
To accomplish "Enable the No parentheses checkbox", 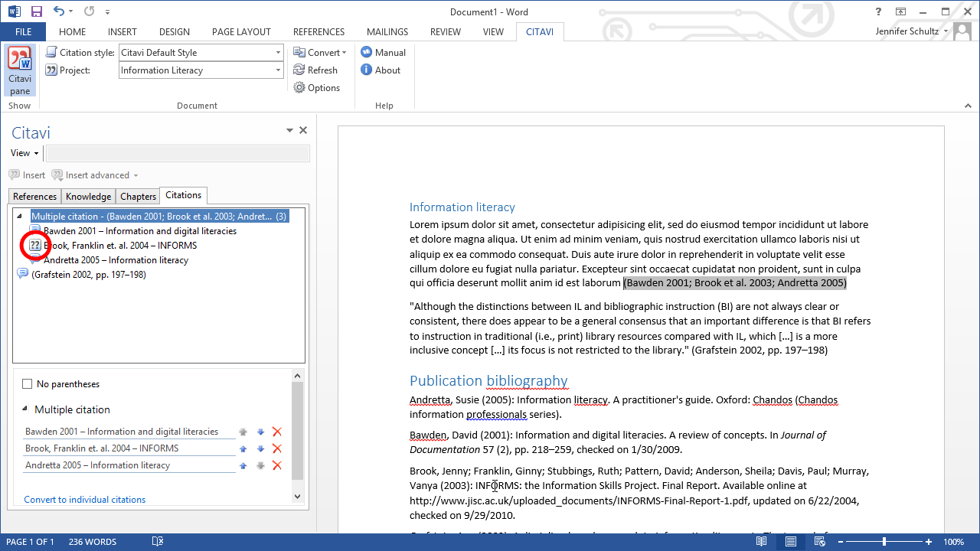I will 28,384.
